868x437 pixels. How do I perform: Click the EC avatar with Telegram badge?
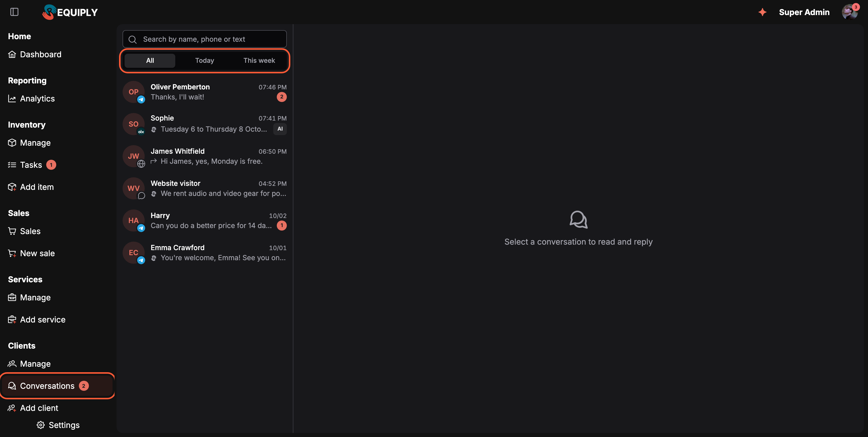[x=134, y=253]
